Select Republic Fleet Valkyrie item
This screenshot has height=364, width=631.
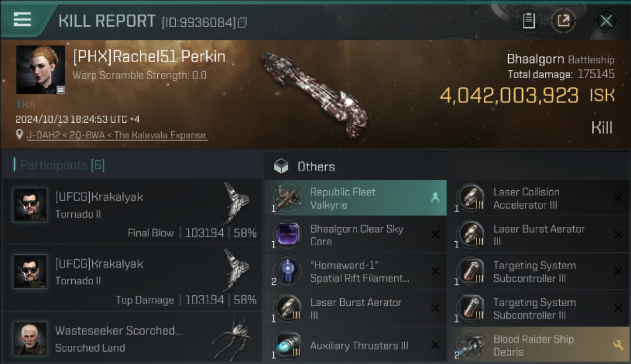click(356, 198)
